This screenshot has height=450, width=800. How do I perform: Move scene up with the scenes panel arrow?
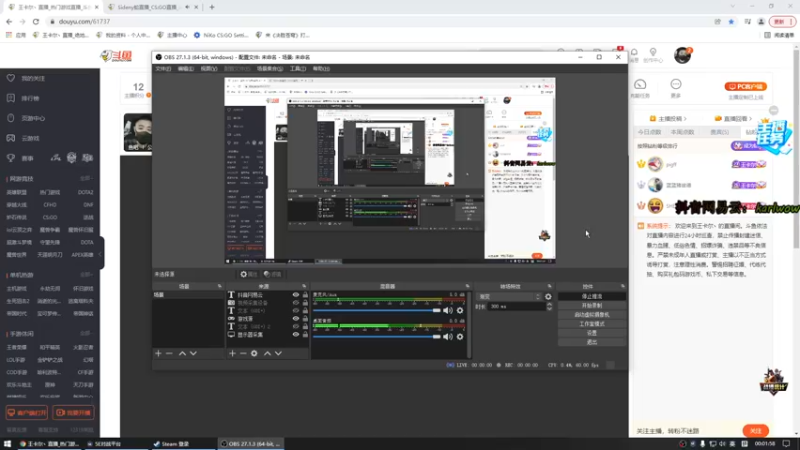[182, 353]
